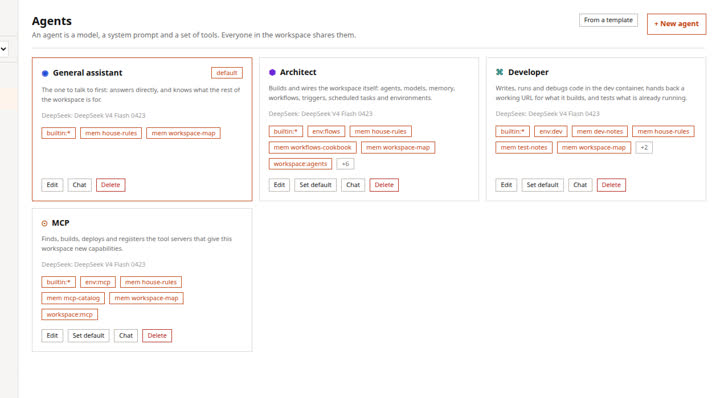Viewport: 720px width, 398px height.
Task: Click mem house-rules tag on General assistant
Action: click(x=111, y=133)
